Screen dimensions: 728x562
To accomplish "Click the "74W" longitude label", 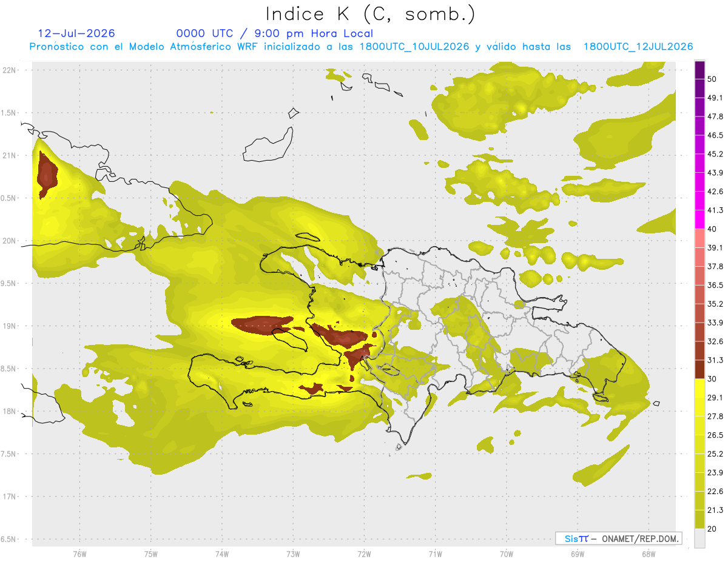I will pos(222,554).
